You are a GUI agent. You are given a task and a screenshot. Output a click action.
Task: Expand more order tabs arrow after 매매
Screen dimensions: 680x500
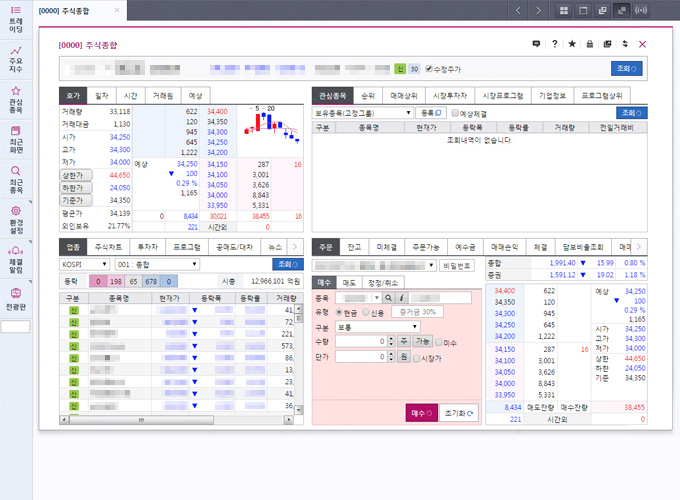point(639,247)
